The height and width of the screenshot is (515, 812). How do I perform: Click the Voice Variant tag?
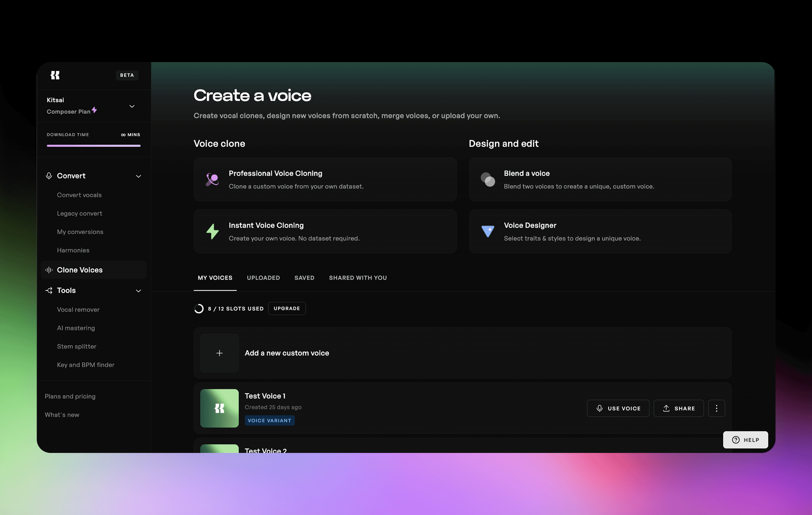point(270,420)
